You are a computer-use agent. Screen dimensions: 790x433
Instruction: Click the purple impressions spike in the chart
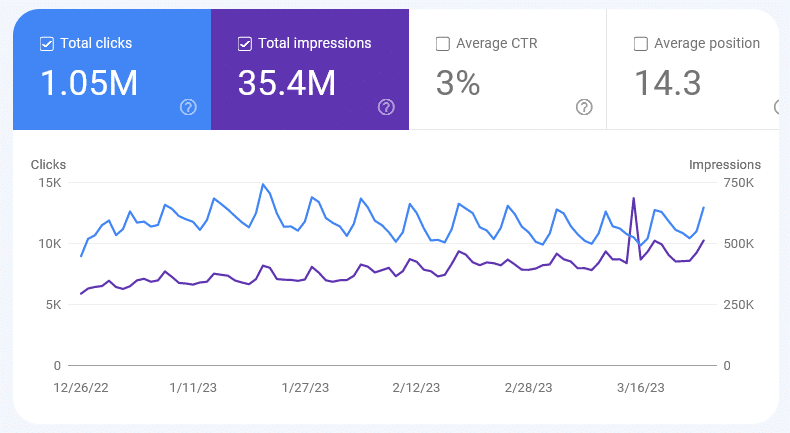pyautogui.click(x=633, y=198)
